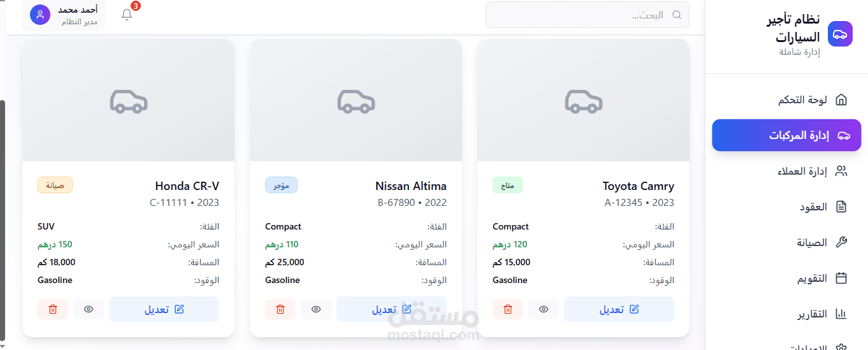
Task: Delete the Honda CR-V vehicle
Action: [x=53, y=309]
